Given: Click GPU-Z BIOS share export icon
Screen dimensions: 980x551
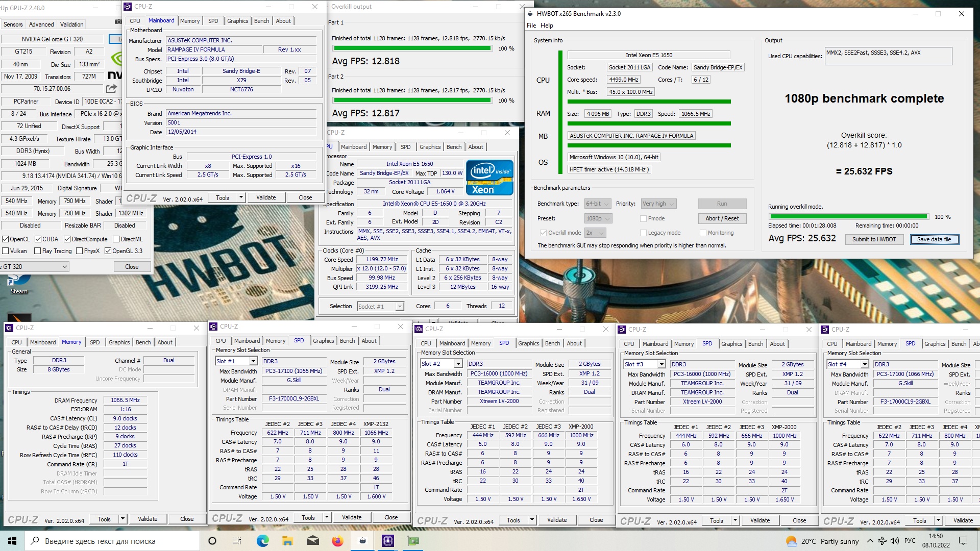Looking at the screenshot, I should (112, 88).
